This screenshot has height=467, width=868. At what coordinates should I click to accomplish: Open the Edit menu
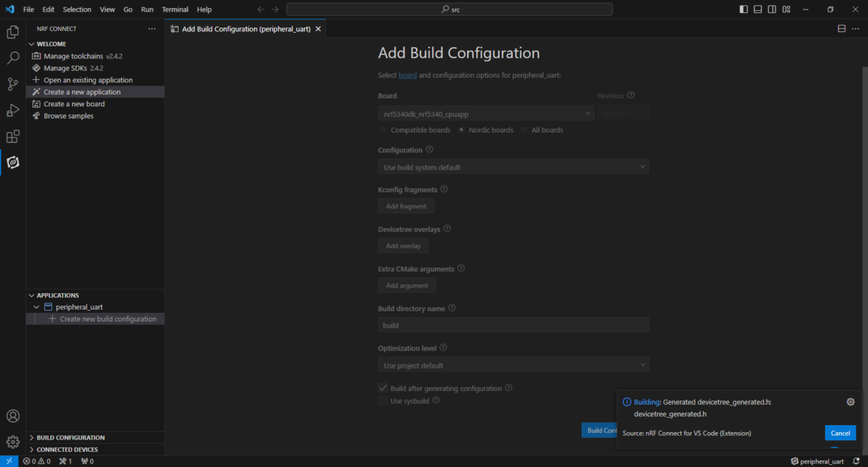(x=48, y=9)
